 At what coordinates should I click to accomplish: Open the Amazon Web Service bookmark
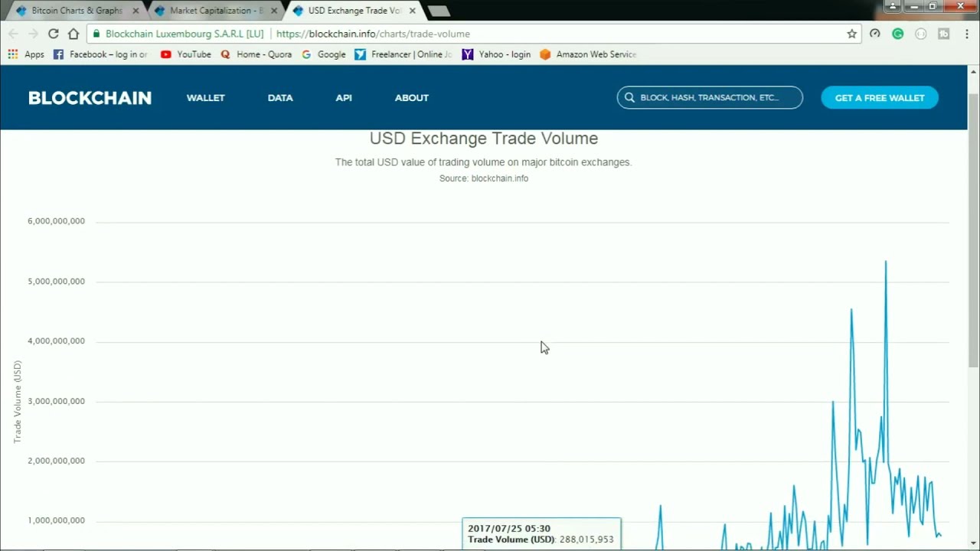(x=588, y=54)
